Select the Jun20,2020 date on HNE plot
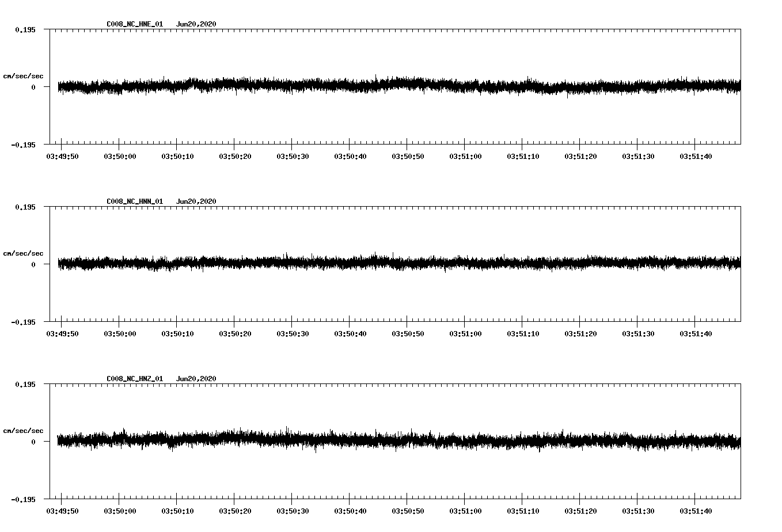The height and width of the screenshot is (532, 782). 196,24
